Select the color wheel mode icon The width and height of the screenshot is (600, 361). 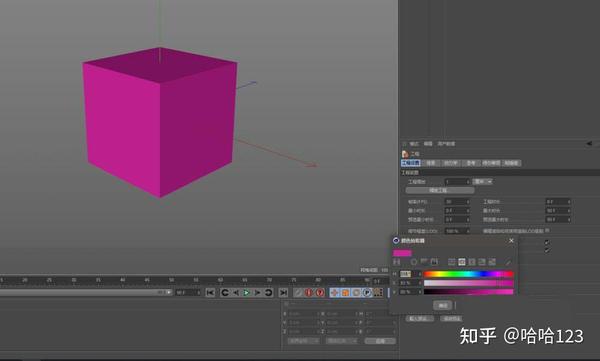coord(414,262)
